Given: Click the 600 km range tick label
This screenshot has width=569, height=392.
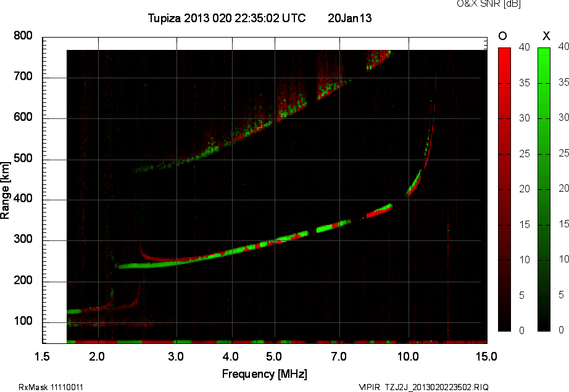Looking at the screenshot, I should click(x=23, y=117).
